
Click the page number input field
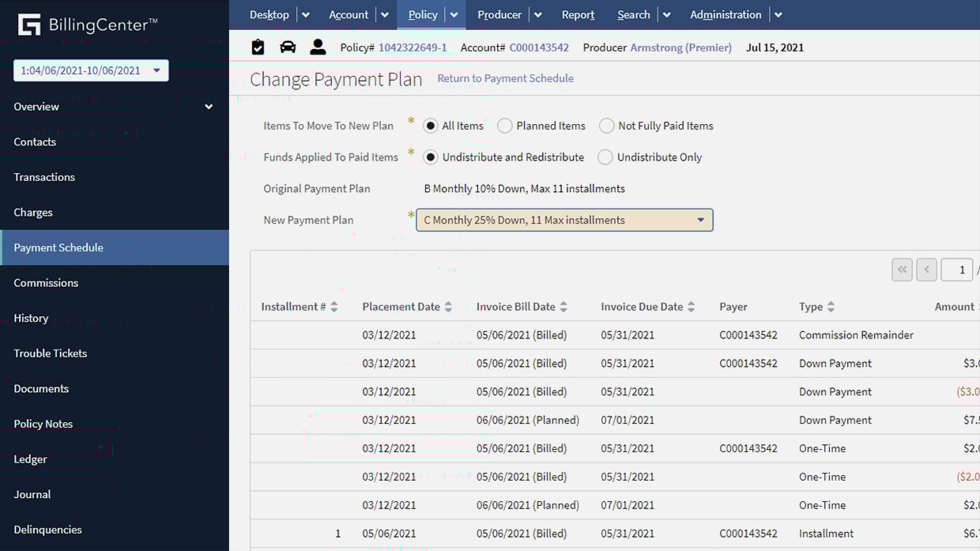[956, 270]
